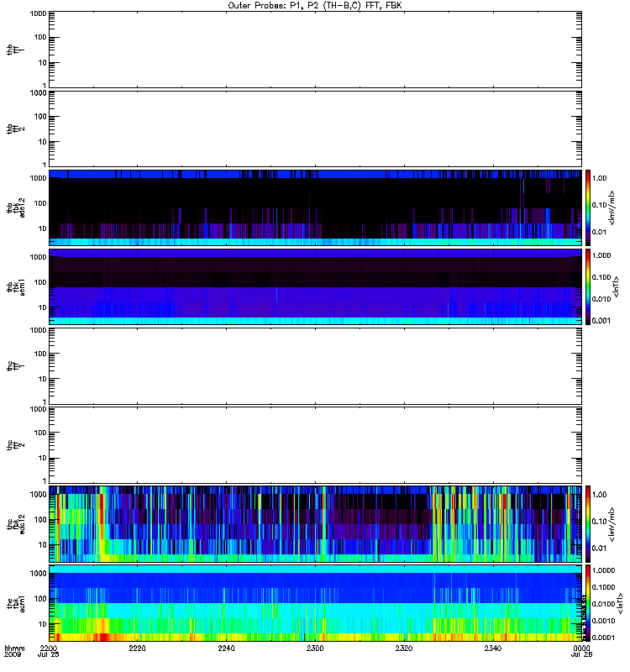
Task: Select the thc fff 2 empty plot panel
Action: 316,445
